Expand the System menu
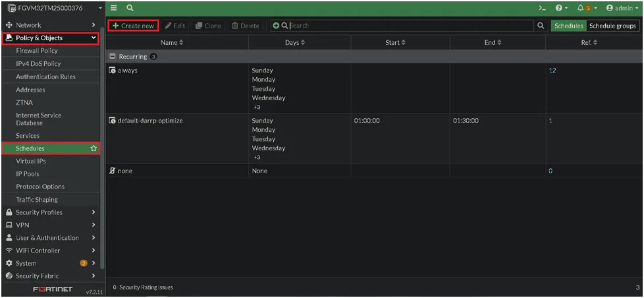 pyautogui.click(x=51, y=263)
